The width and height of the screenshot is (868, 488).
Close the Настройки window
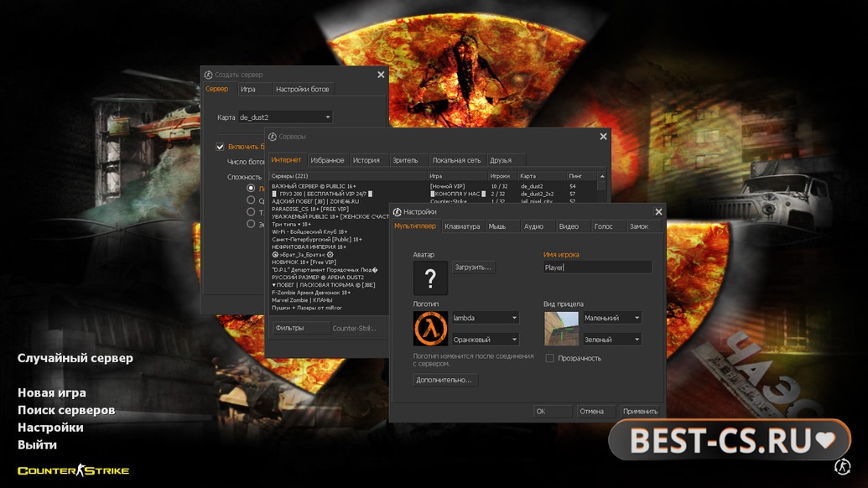click(658, 212)
